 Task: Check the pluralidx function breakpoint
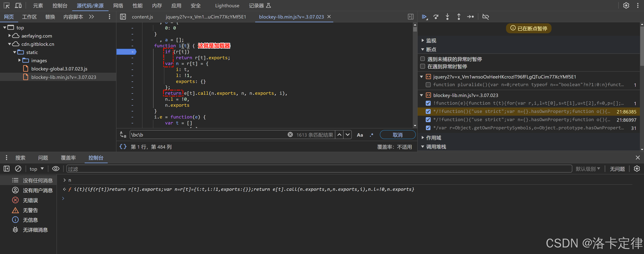(x=428, y=85)
